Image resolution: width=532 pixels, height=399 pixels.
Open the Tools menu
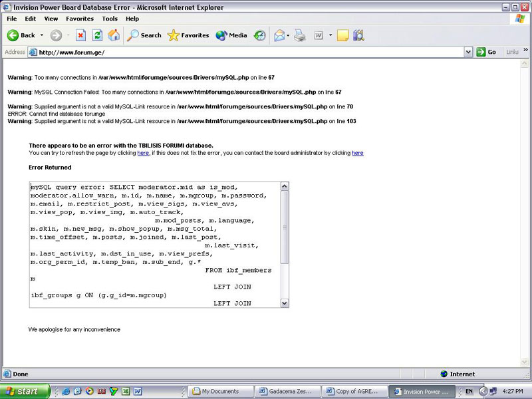(x=110, y=19)
